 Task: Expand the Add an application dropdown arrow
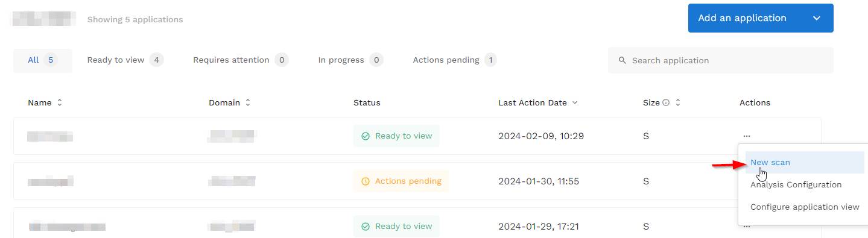point(817,18)
